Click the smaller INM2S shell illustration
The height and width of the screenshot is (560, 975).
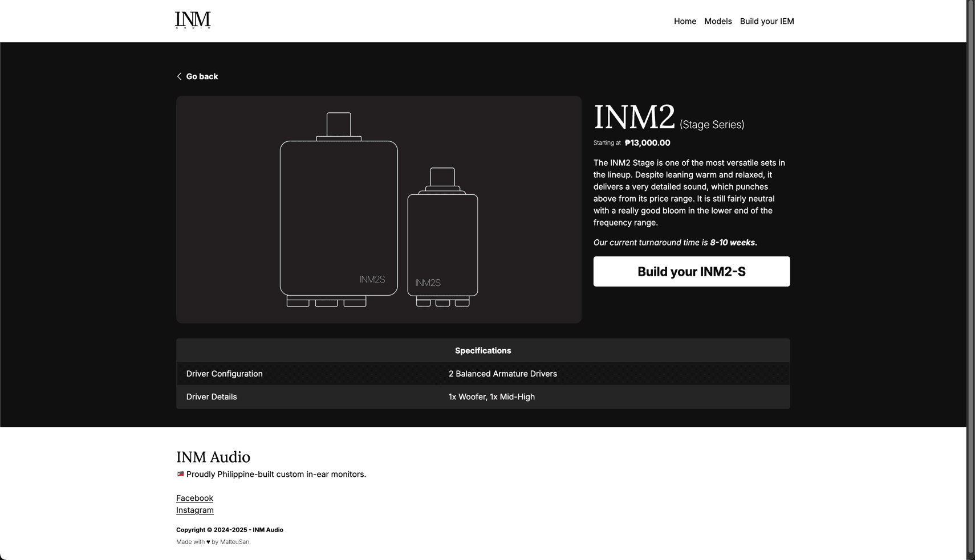click(442, 245)
